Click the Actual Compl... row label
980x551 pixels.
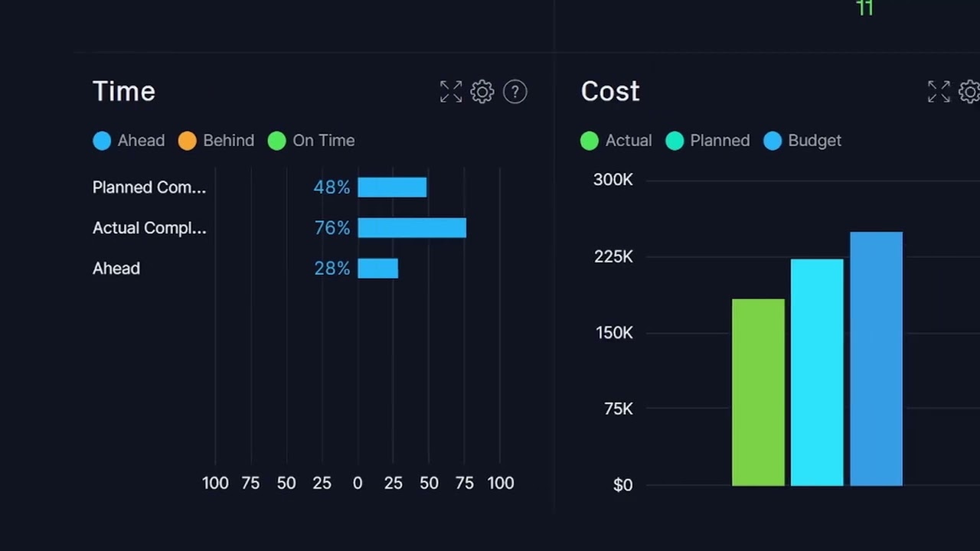[x=149, y=228]
